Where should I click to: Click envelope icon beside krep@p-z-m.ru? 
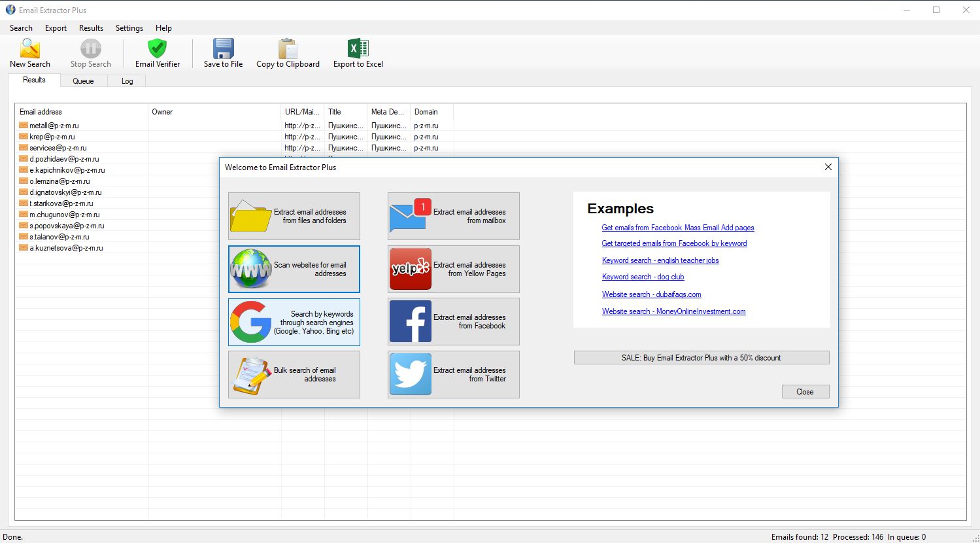tap(24, 136)
